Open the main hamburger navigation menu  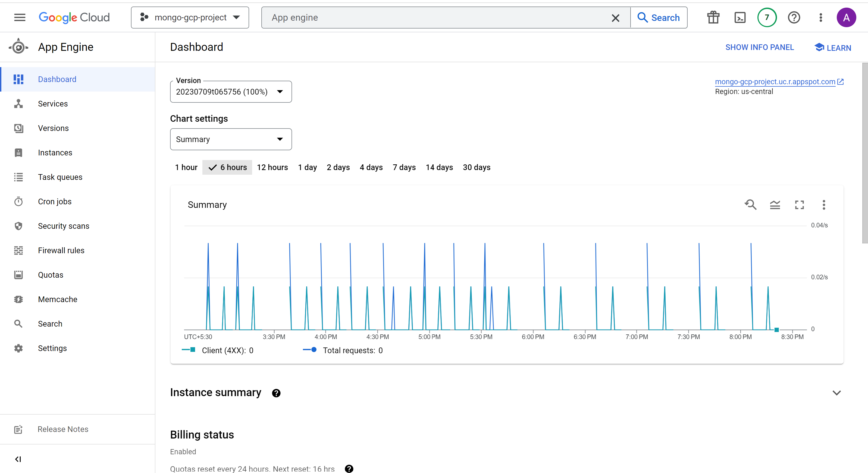pyautogui.click(x=20, y=17)
